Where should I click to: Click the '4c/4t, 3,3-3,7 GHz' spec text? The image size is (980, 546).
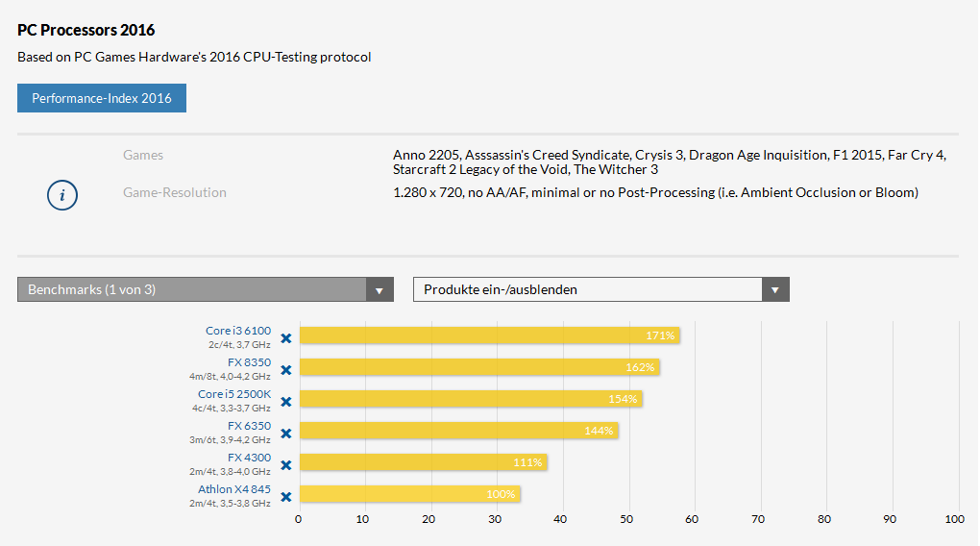(x=232, y=409)
